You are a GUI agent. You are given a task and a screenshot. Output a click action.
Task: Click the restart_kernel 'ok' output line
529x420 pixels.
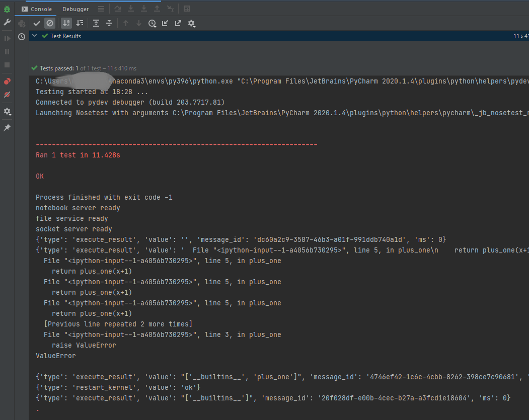[118, 388]
